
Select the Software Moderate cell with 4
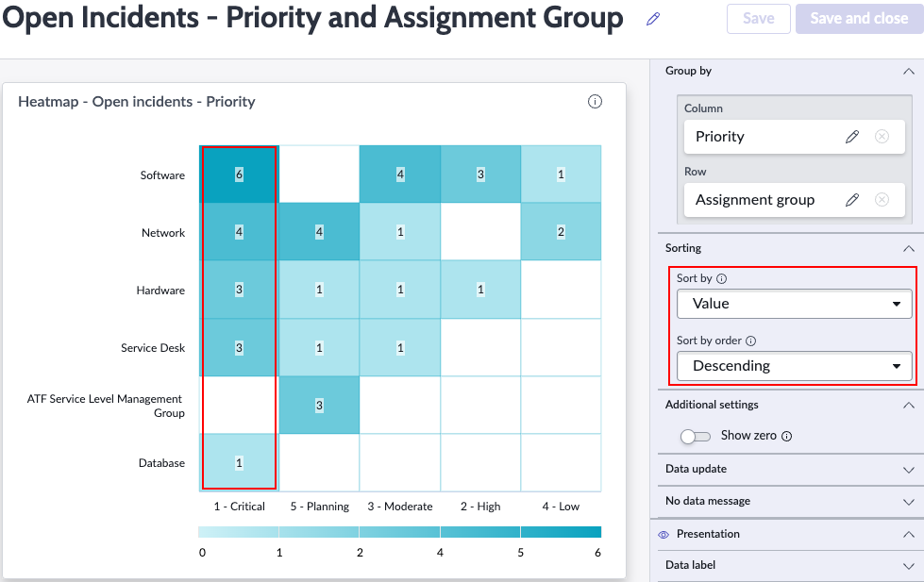[400, 175]
